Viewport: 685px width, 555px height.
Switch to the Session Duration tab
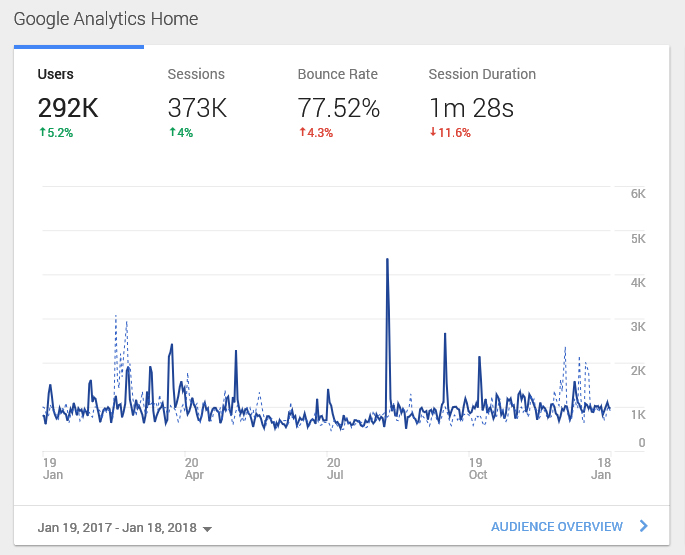click(482, 74)
